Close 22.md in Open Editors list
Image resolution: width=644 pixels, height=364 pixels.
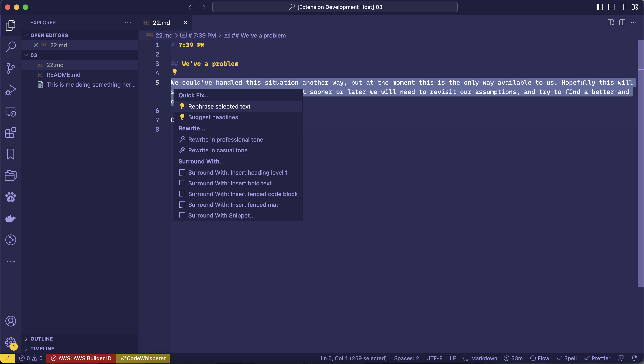36,45
